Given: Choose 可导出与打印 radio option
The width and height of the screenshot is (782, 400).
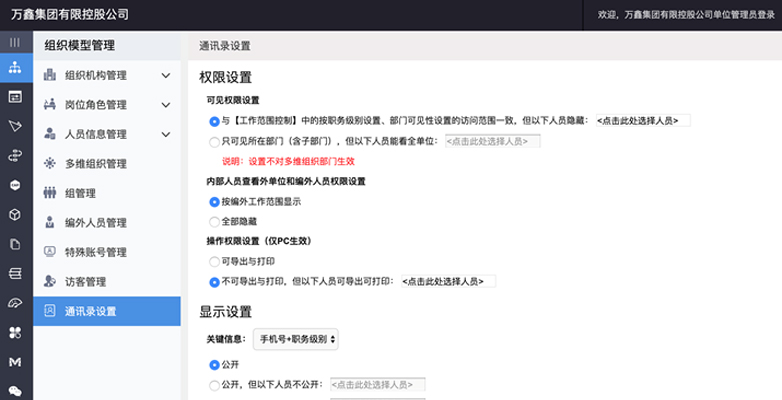Looking at the screenshot, I should tap(214, 261).
